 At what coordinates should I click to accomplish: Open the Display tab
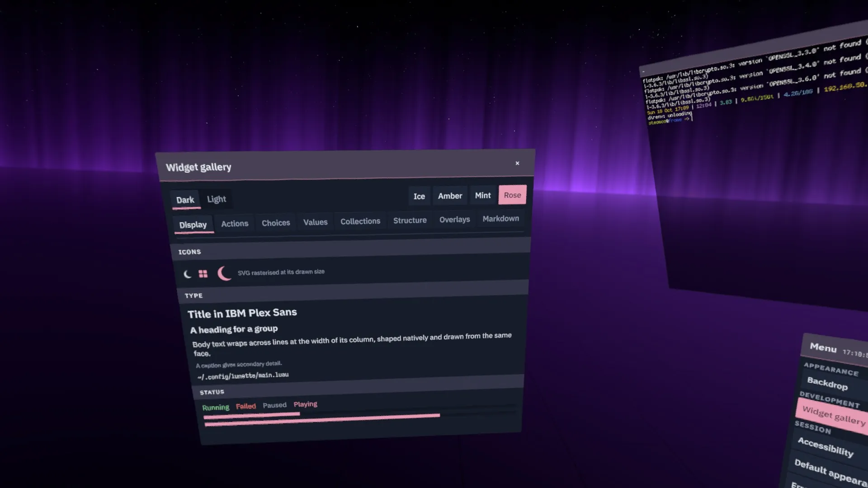pyautogui.click(x=193, y=225)
